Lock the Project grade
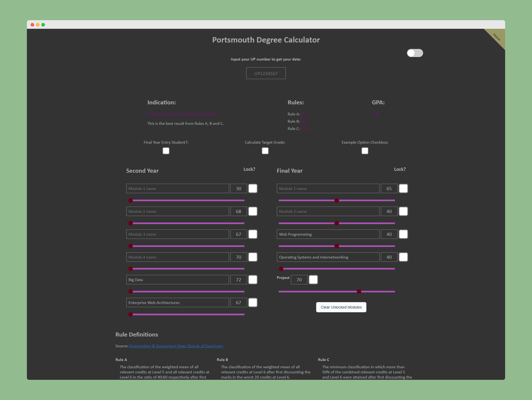Screen dimensions: 532x400 313,280
